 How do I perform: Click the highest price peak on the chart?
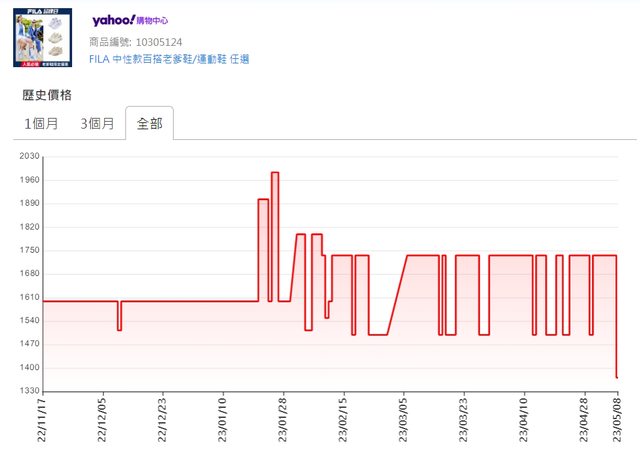pos(274,173)
